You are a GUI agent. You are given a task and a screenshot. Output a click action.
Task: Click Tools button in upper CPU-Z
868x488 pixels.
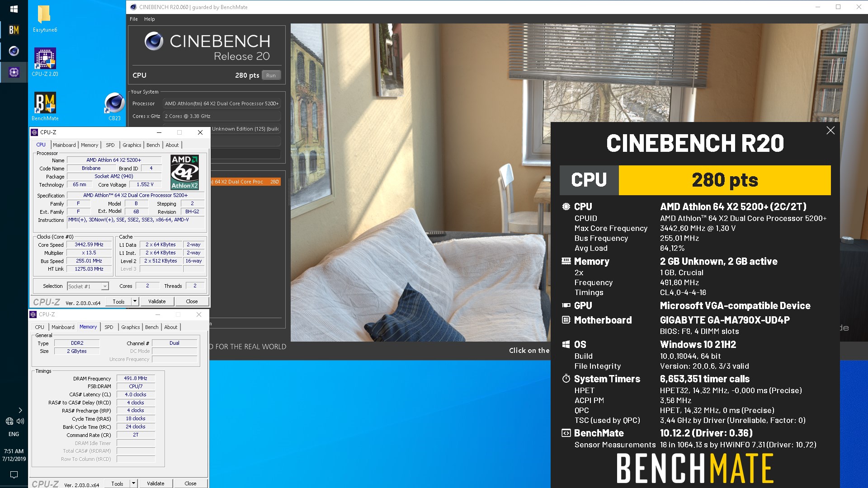pyautogui.click(x=118, y=301)
